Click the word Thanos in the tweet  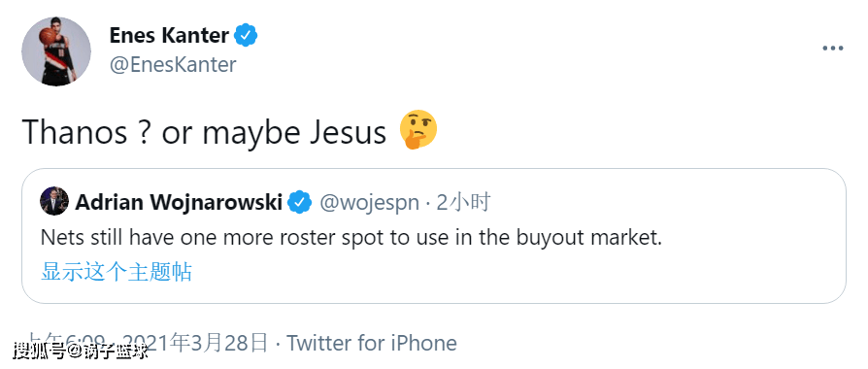(76, 132)
